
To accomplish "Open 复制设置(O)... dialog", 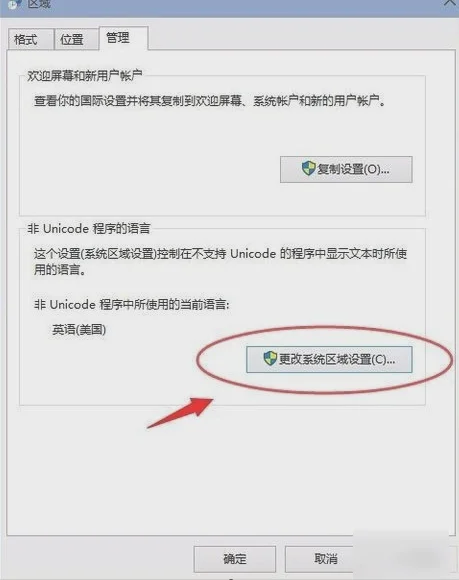I will pos(346,169).
